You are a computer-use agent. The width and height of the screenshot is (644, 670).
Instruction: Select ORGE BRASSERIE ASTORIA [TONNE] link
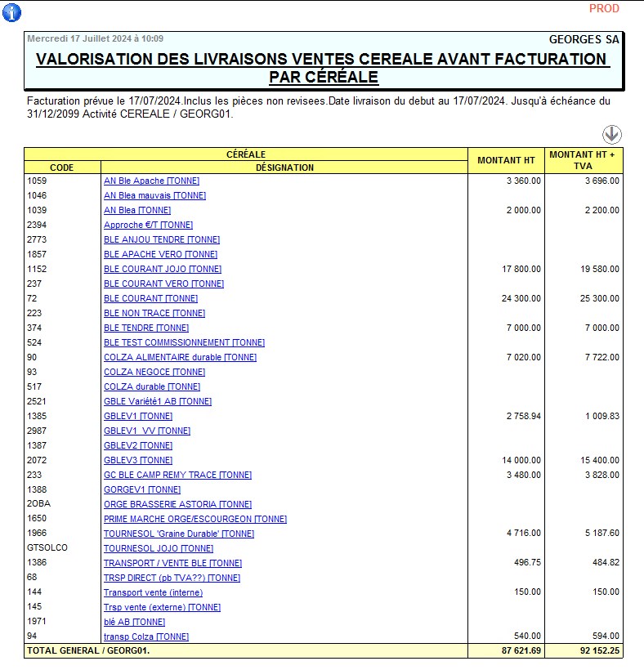pos(177,504)
